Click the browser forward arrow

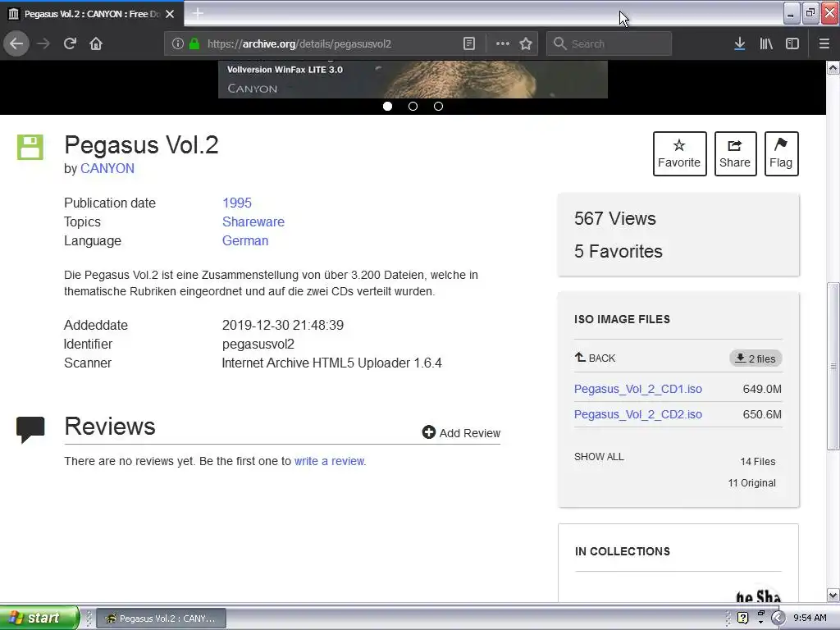click(43, 43)
